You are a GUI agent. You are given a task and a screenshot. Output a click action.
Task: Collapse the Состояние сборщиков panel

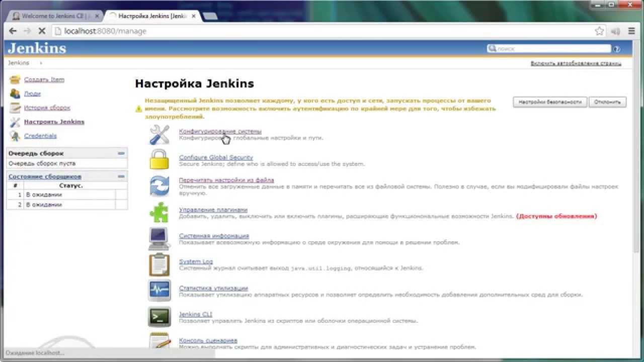click(121, 176)
